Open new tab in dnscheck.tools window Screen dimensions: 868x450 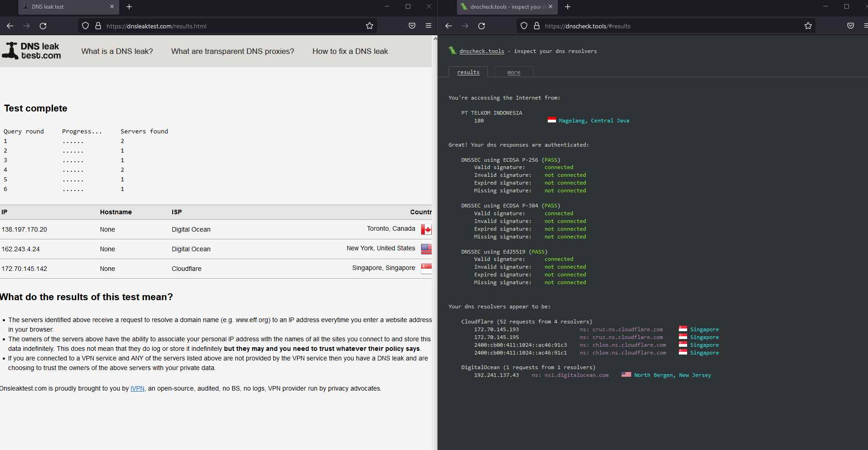(568, 7)
